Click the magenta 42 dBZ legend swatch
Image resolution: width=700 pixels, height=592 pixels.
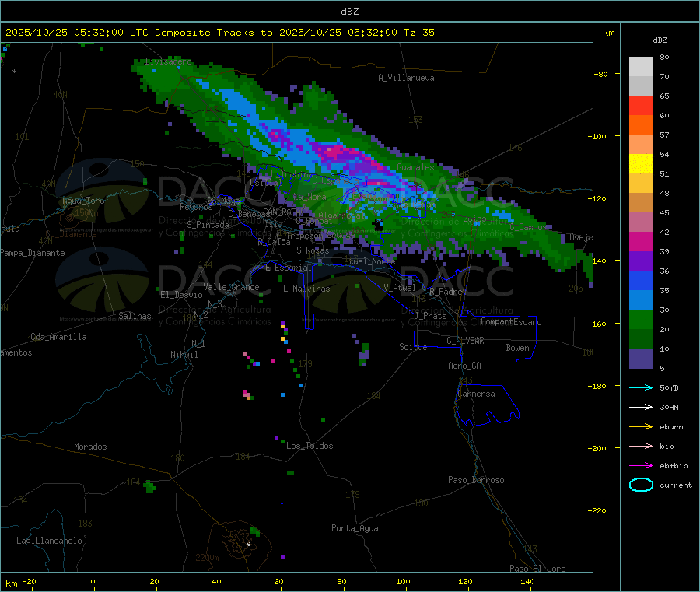pyautogui.click(x=641, y=241)
